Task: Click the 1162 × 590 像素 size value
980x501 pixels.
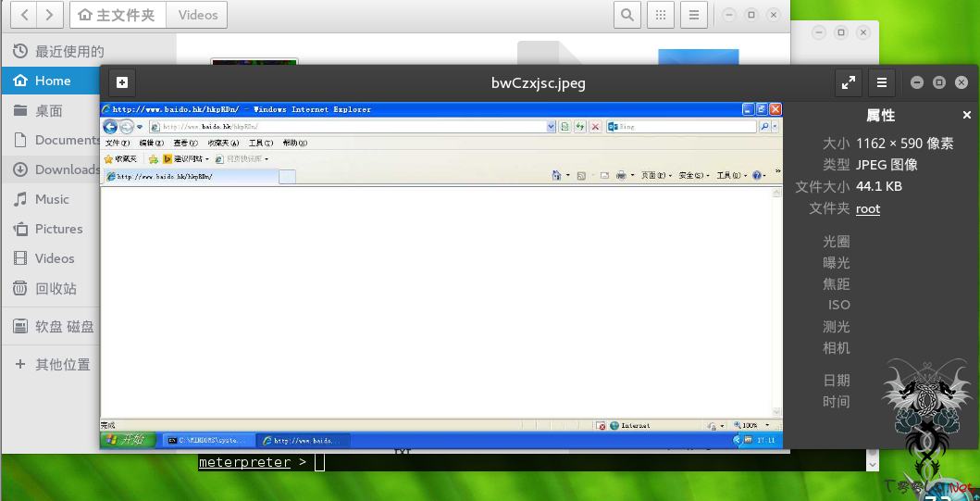Action: click(904, 144)
